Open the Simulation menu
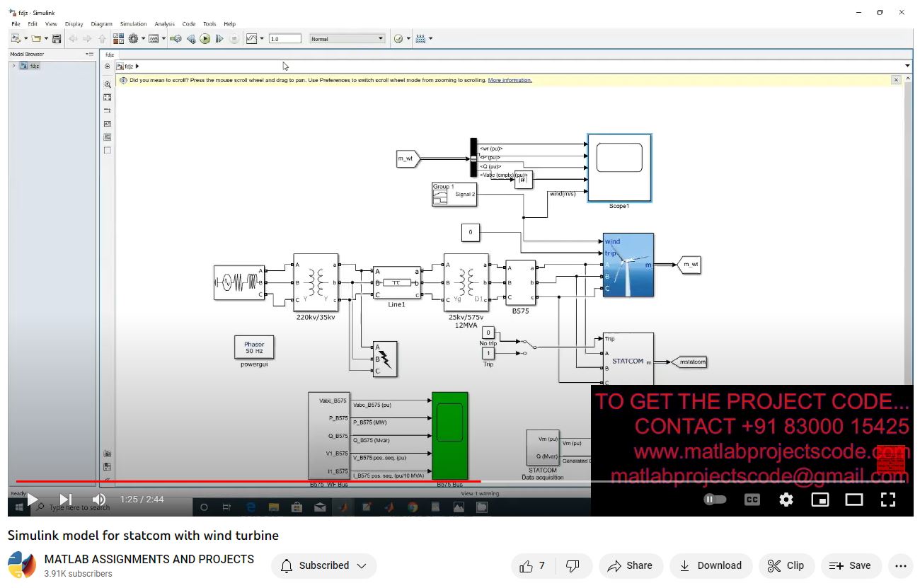The width and height of the screenshot is (920, 588). tap(133, 24)
